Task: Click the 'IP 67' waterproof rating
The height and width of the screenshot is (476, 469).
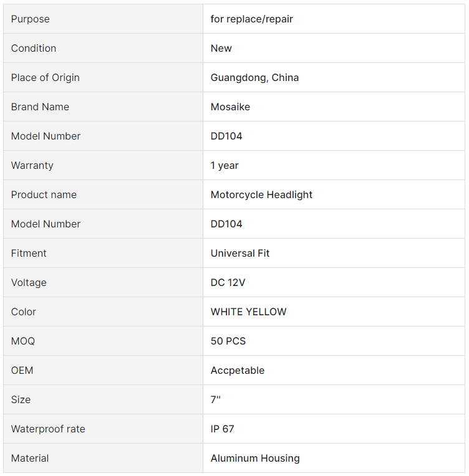Action: tap(222, 429)
